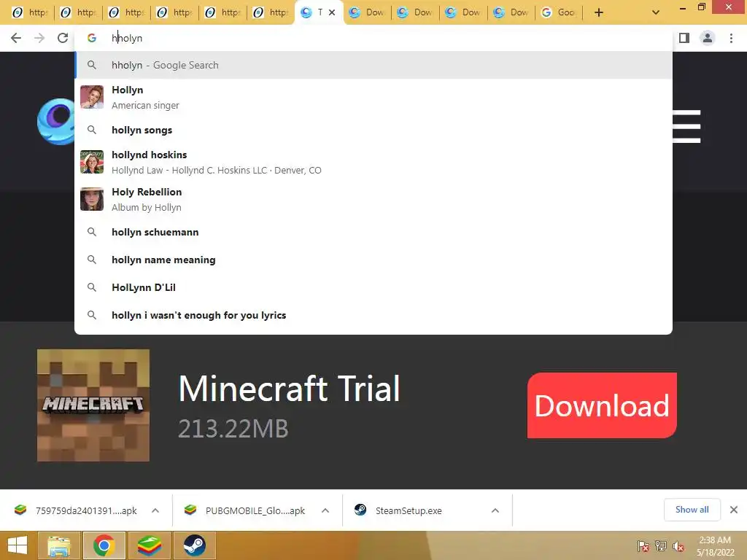Select the 'Holy Rebellion' album suggestion
This screenshot has width=747, height=560.
click(x=373, y=199)
